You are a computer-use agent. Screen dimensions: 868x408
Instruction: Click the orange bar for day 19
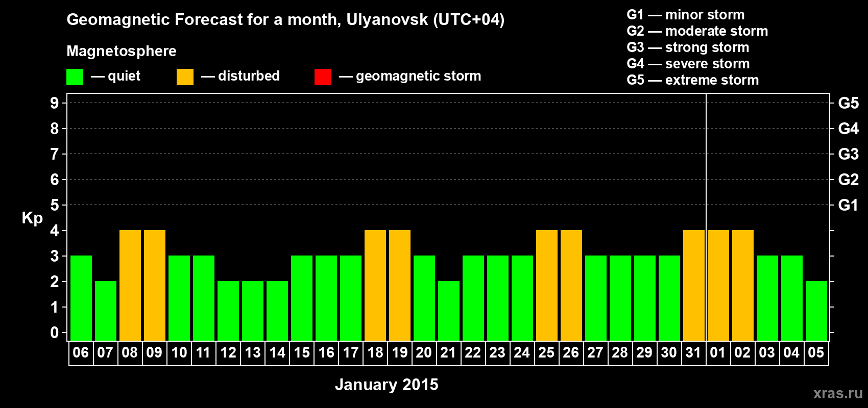point(400,286)
